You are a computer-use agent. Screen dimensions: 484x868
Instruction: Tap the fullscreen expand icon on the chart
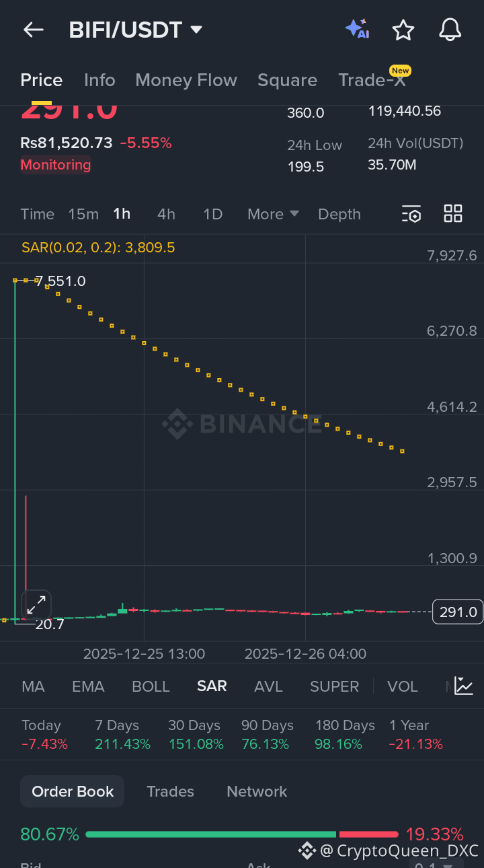click(36, 604)
